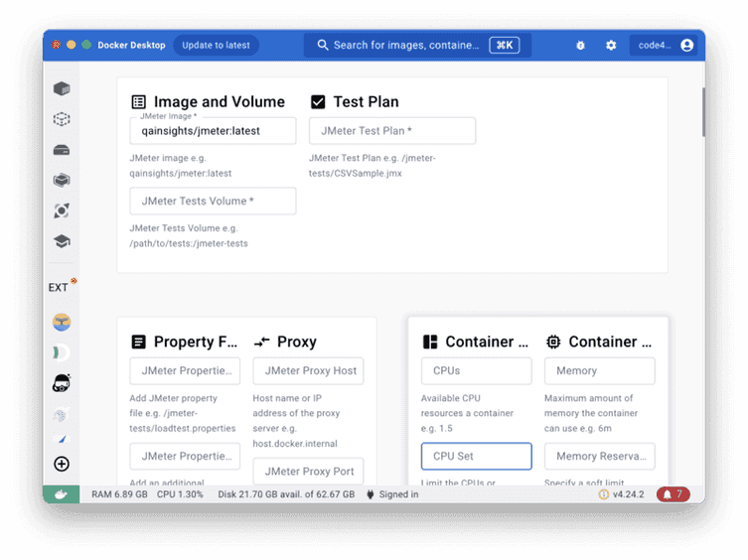The height and width of the screenshot is (560, 748).
Task: Click the JMeter Proxy Port field
Action: tap(308, 472)
